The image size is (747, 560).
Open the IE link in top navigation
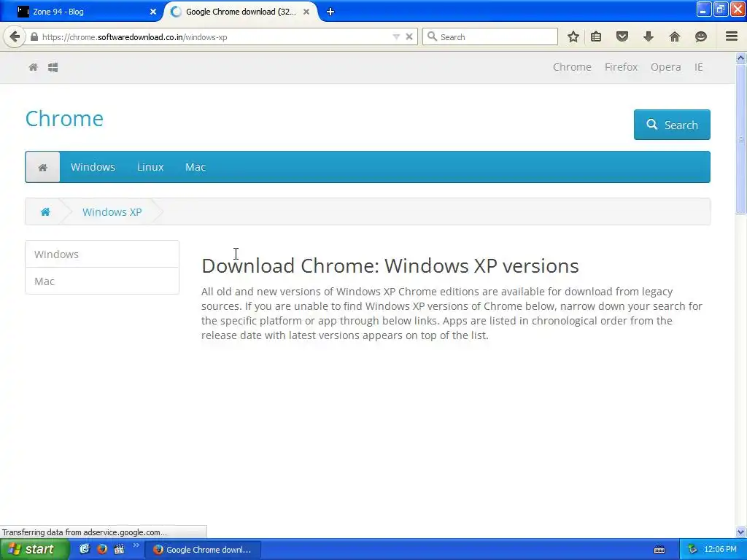pyautogui.click(x=698, y=67)
